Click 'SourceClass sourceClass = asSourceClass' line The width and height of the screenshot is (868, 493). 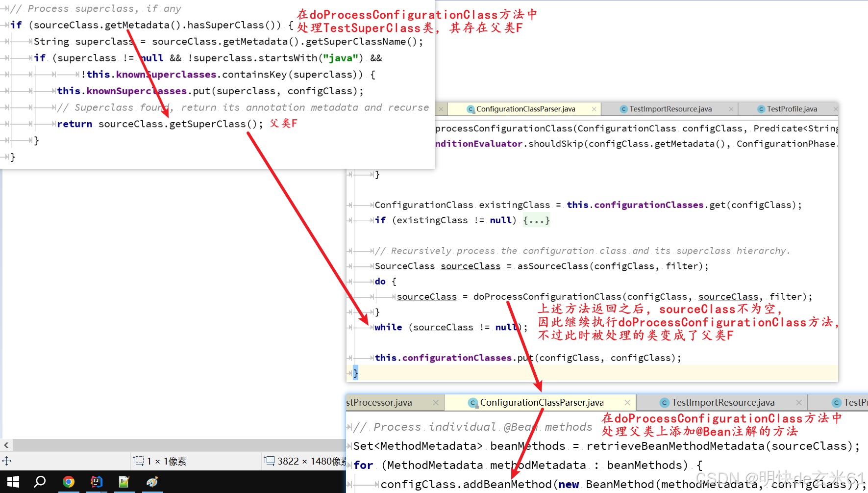coord(542,266)
